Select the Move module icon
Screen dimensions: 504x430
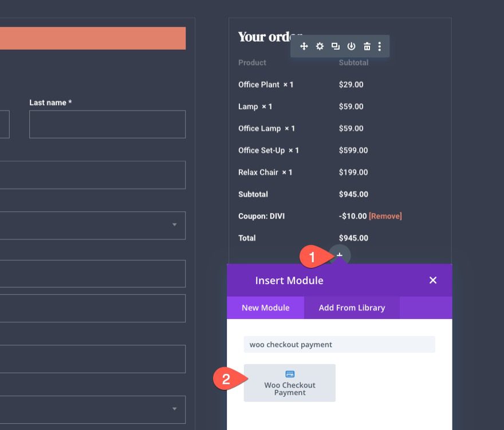coord(304,46)
